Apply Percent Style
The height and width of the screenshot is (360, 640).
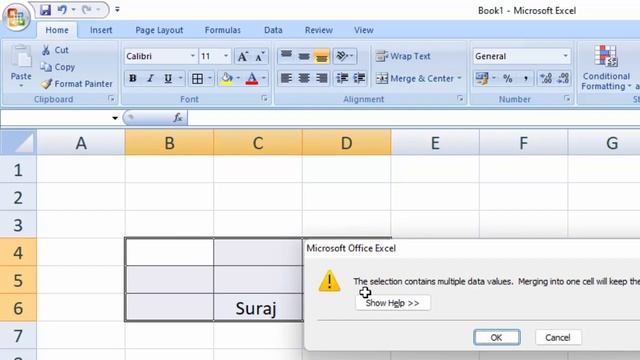click(x=508, y=78)
